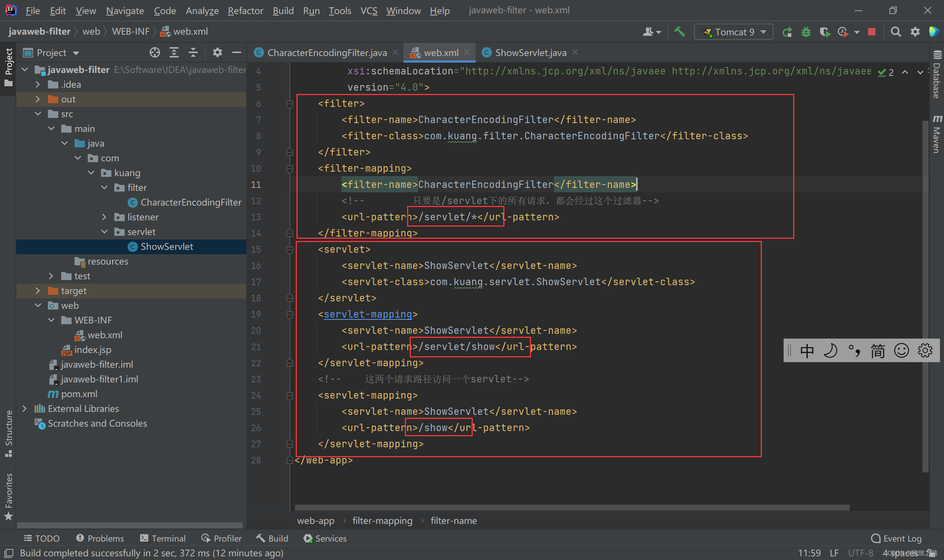Open IDE settings gear in top toolbar

915,32
